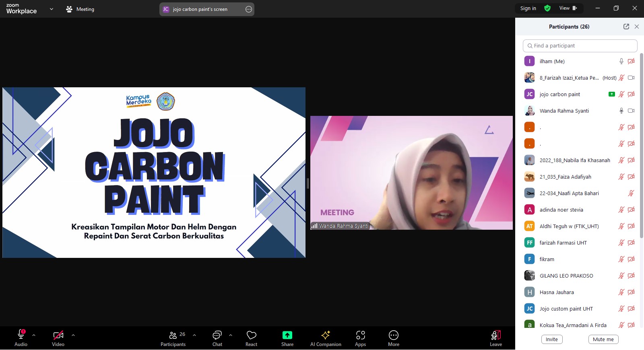Expand audio settings arrow beside Audio
Viewport: 644px width, 350px height.
tap(34, 335)
